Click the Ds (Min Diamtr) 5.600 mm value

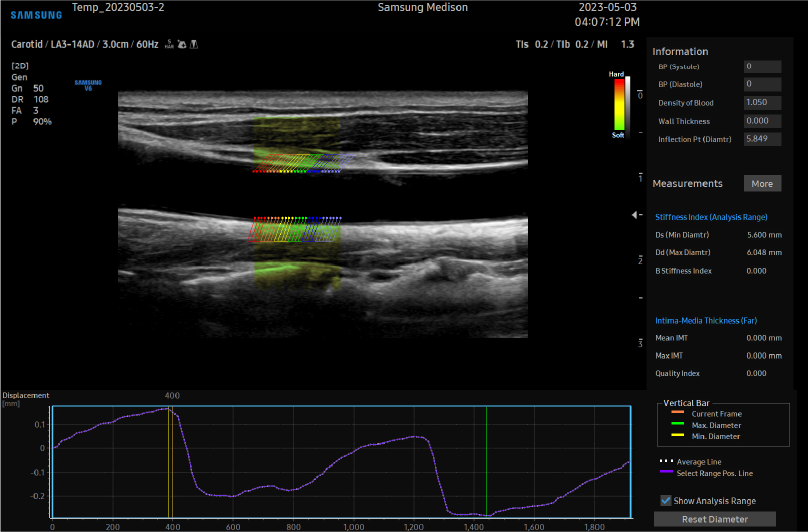click(764, 235)
